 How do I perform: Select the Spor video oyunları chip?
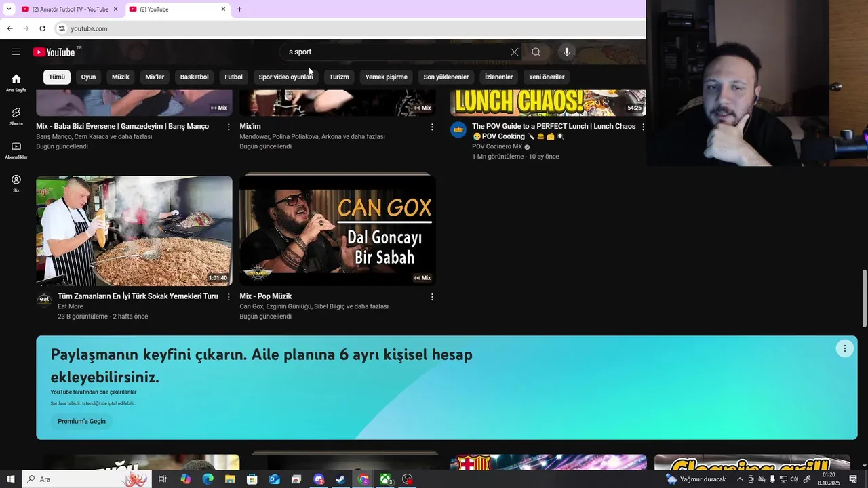[x=285, y=77]
